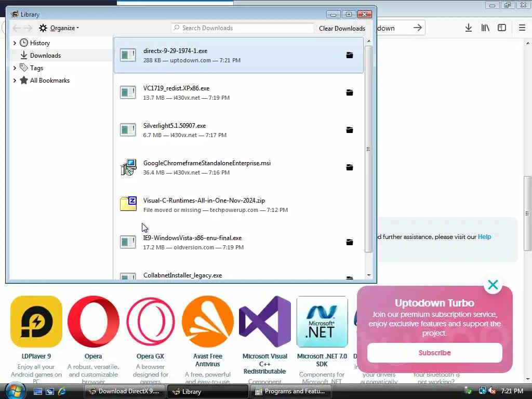
Task: Switch to Download DirectX 9 taskbar button
Action: click(x=124, y=392)
